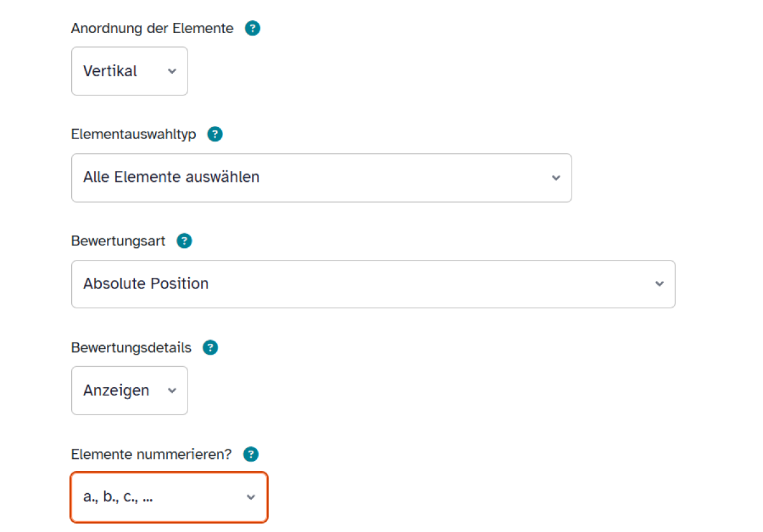Click the Elemente nummerieren? label

pyautogui.click(x=151, y=454)
